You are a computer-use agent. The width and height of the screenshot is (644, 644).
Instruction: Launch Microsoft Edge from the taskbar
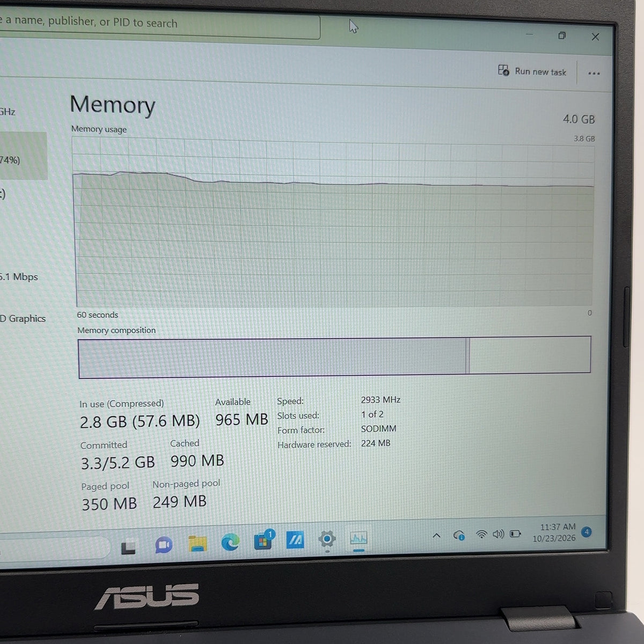point(230,543)
